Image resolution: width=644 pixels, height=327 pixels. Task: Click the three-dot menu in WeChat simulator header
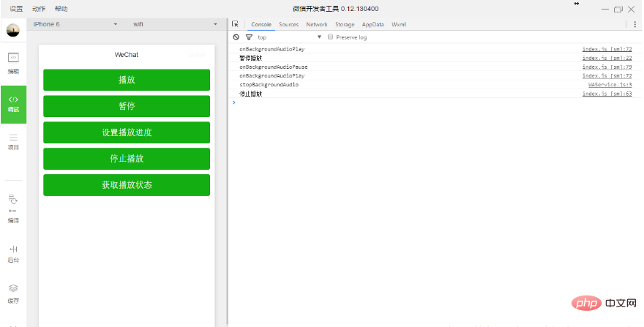[197, 55]
